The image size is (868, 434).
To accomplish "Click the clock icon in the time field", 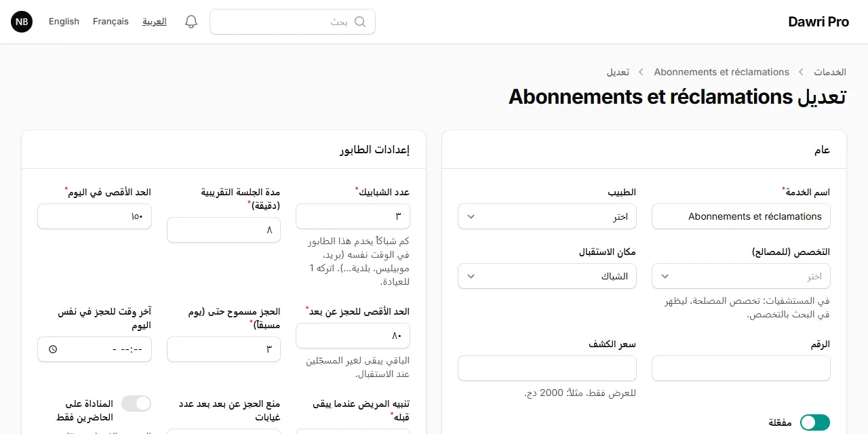I will [53, 349].
